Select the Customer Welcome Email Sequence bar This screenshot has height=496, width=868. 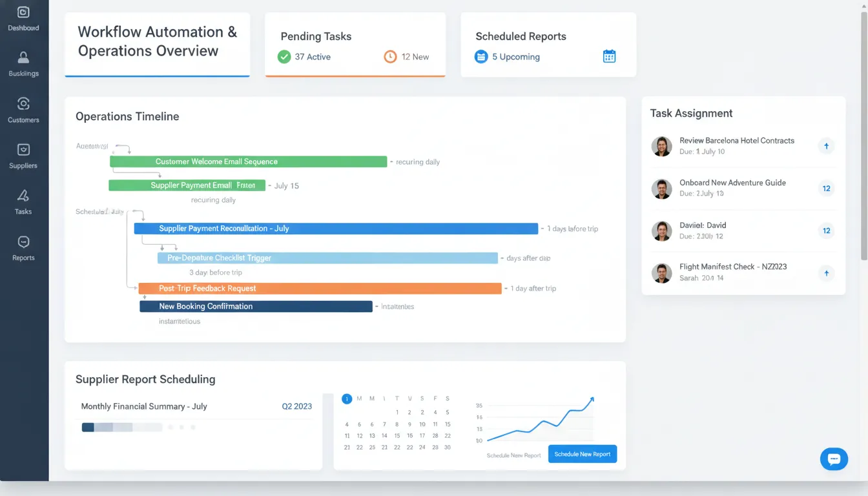[248, 161]
